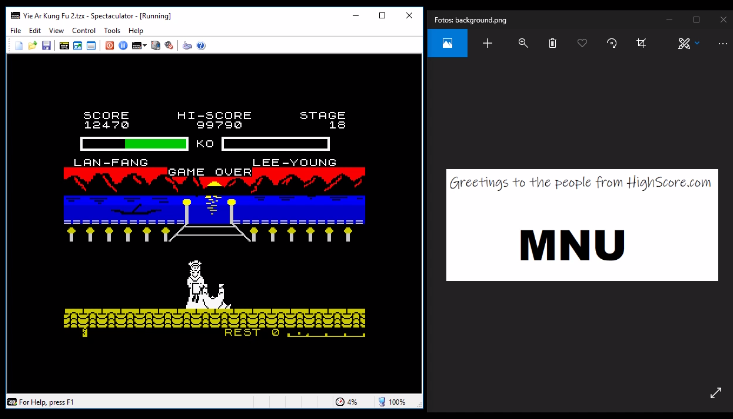Click the black keyboard toolbar icon
Screen dimensions: 733x419
[x=64, y=45]
